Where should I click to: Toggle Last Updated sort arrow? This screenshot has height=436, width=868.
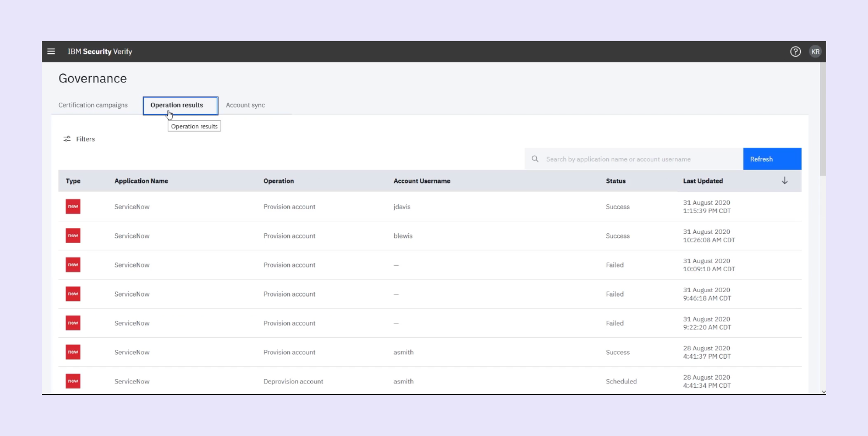[785, 180]
